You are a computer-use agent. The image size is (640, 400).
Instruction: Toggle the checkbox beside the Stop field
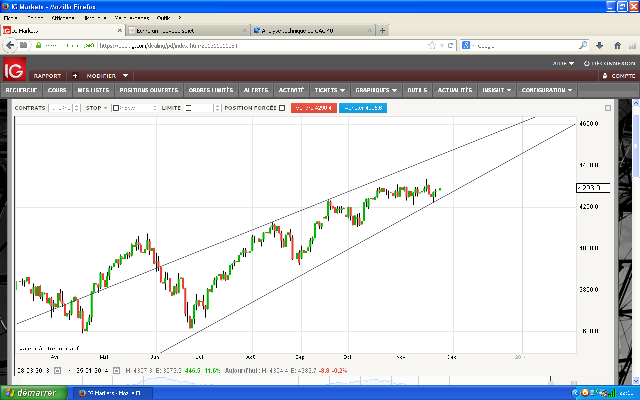click(x=116, y=108)
